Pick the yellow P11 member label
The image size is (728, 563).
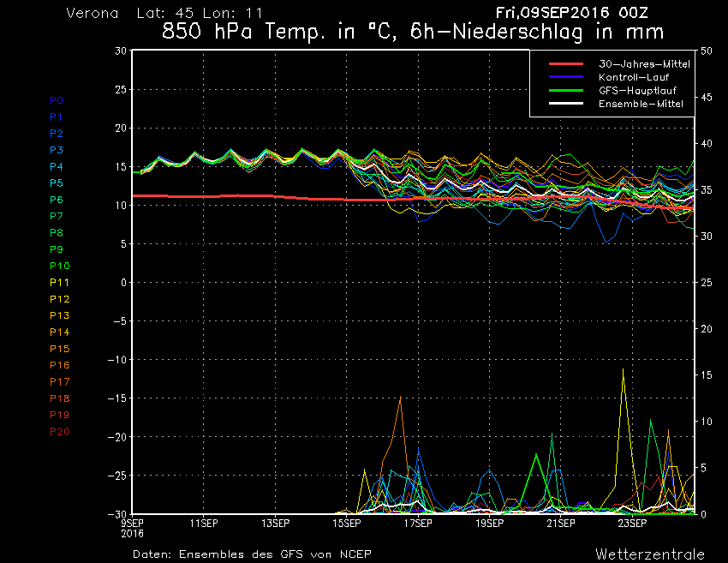(59, 283)
